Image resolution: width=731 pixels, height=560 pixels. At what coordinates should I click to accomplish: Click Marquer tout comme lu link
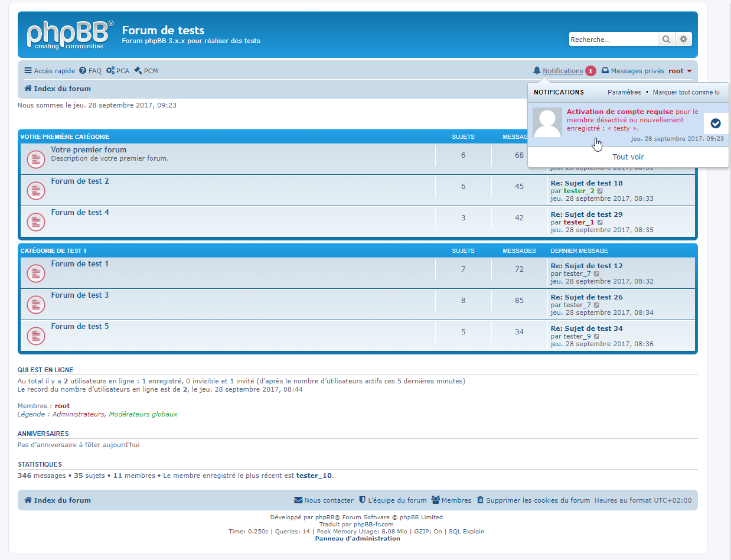(x=686, y=92)
